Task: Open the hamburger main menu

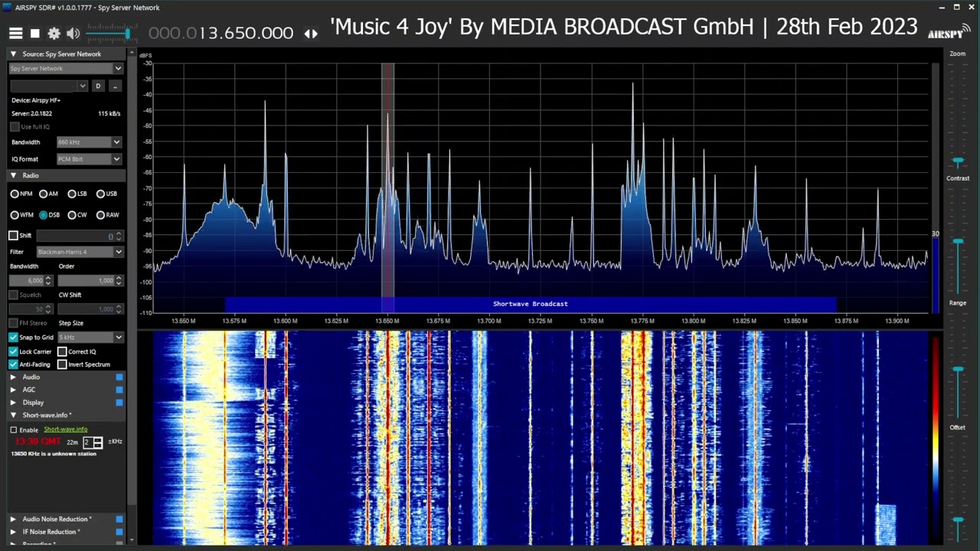Action: tap(15, 33)
